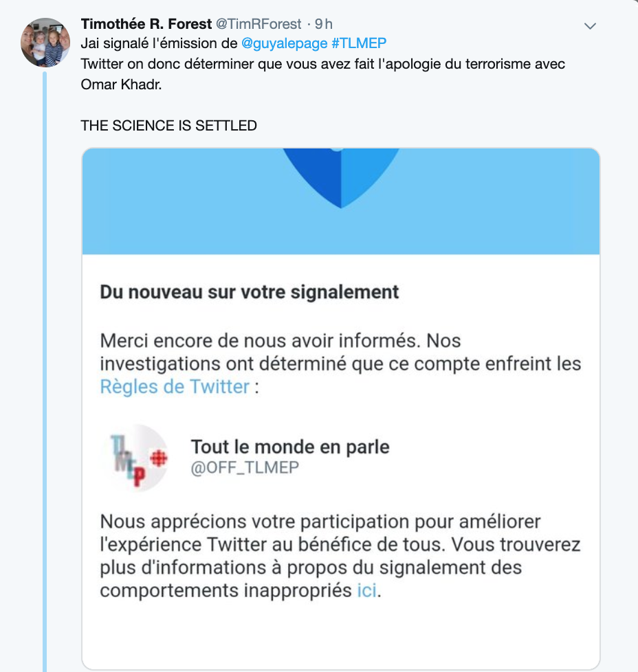Click the @OFF_TLMEP handle
Screen dimensions: 638x672
[245, 467]
